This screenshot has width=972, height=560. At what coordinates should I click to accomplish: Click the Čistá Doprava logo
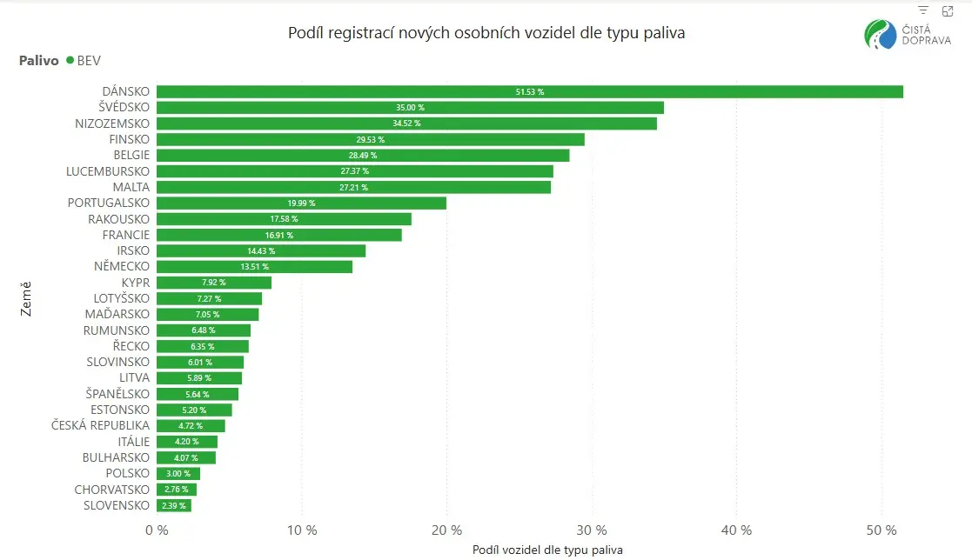pos(908,34)
